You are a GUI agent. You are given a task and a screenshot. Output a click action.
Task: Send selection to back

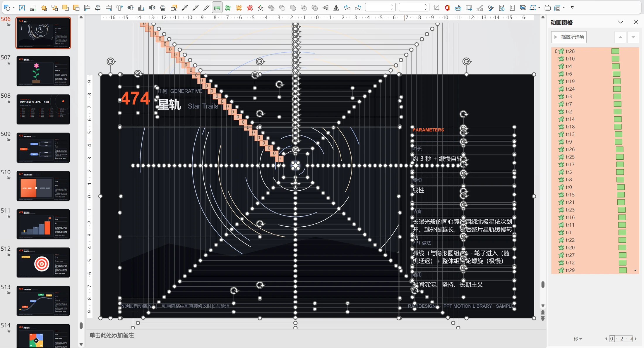pos(76,8)
